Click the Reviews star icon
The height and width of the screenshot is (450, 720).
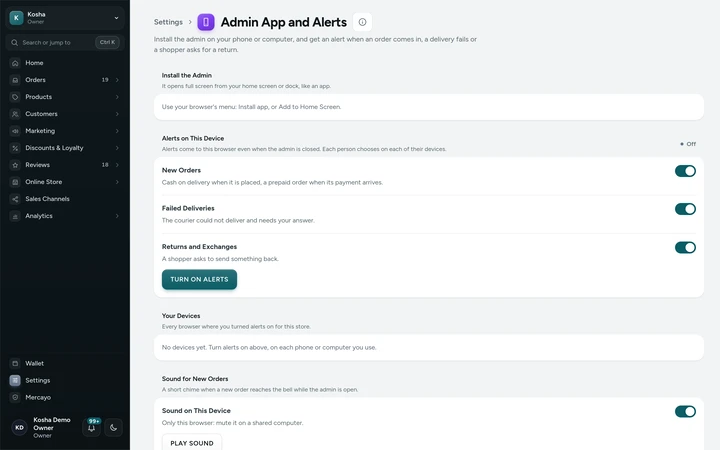pyautogui.click(x=15, y=165)
